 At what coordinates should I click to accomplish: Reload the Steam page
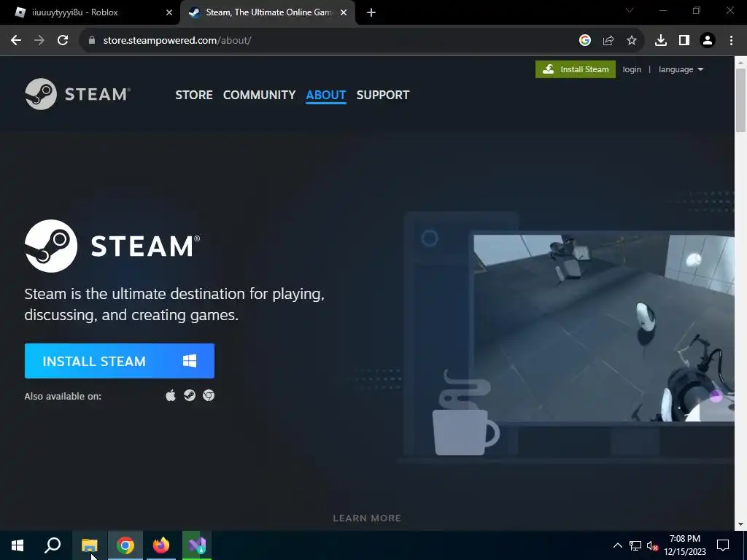coord(63,41)
